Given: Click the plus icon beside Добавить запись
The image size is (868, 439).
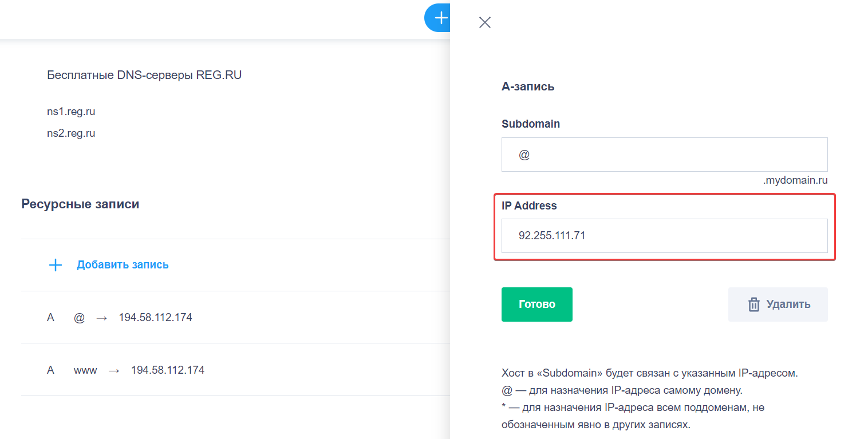Looking at the screenshot, I should pos(55,264).
